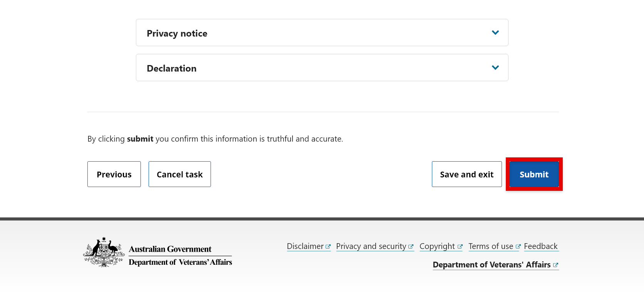Click the chevron icon on Declaration
The image size is (644, 299).
(x=495, y=67)
